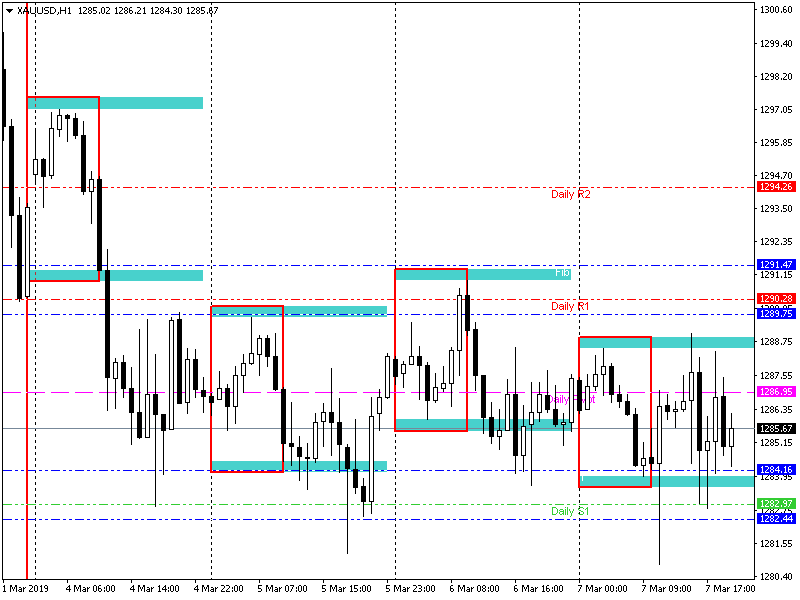This screenshot has height=600, width=800.
Task: Click the magenta Daily Pivot label
Action: 571,399
